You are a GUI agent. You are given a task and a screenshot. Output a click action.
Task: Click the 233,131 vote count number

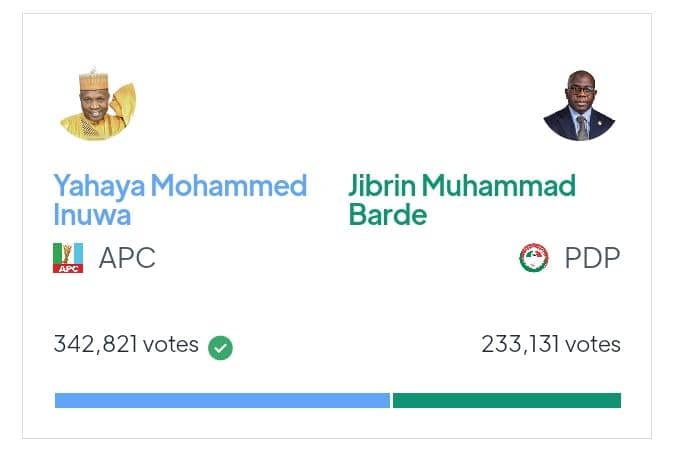520,345
